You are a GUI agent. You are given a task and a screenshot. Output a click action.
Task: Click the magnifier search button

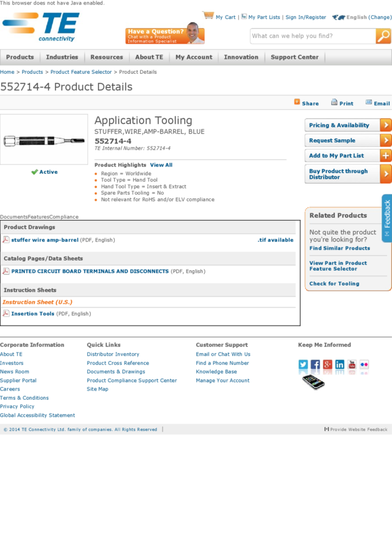click(383, 37)
